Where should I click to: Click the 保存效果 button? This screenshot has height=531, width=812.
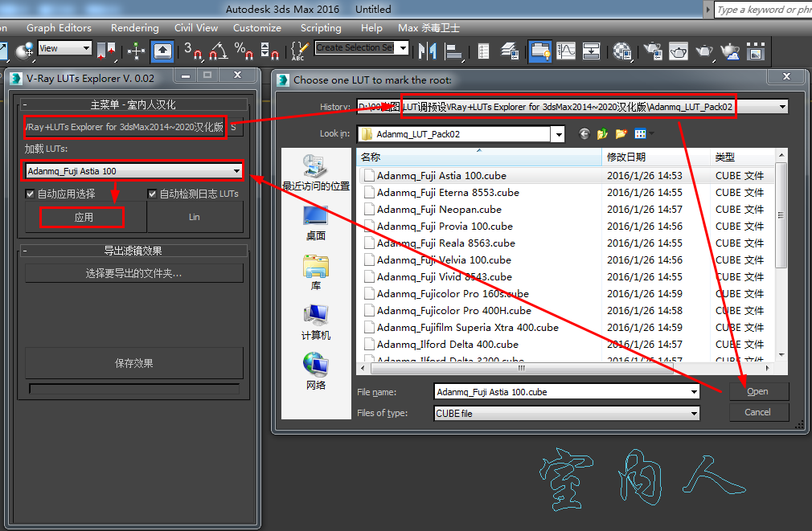click(x=133, y=363)
